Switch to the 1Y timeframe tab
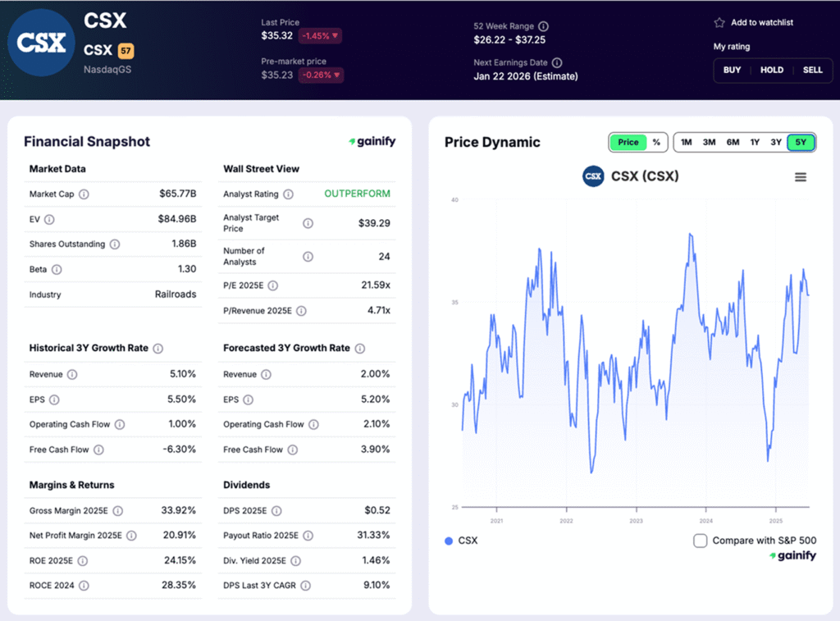The height and width of the screenshot is (621, 840). pyautogui.click(x=754, y=142)
